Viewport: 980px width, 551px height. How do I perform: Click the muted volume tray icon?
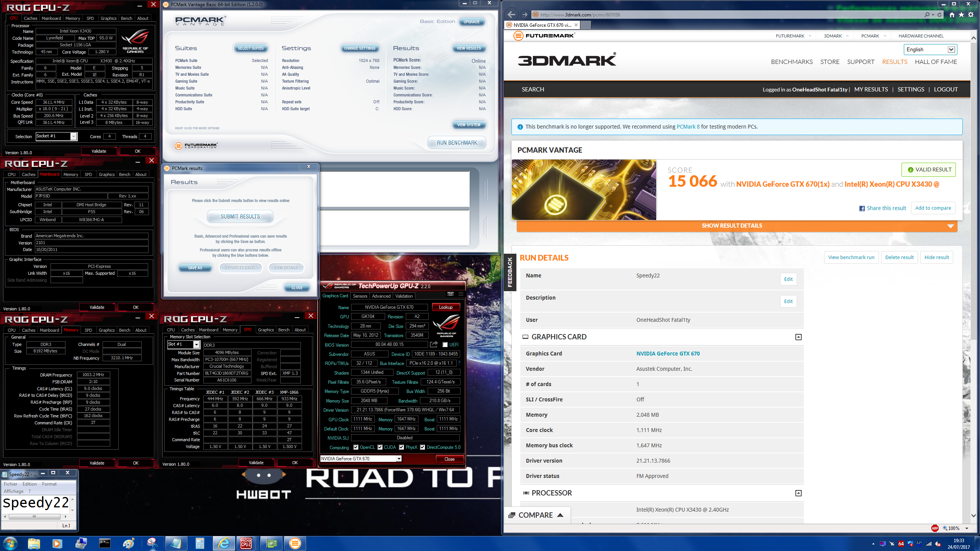coord(938,544)
